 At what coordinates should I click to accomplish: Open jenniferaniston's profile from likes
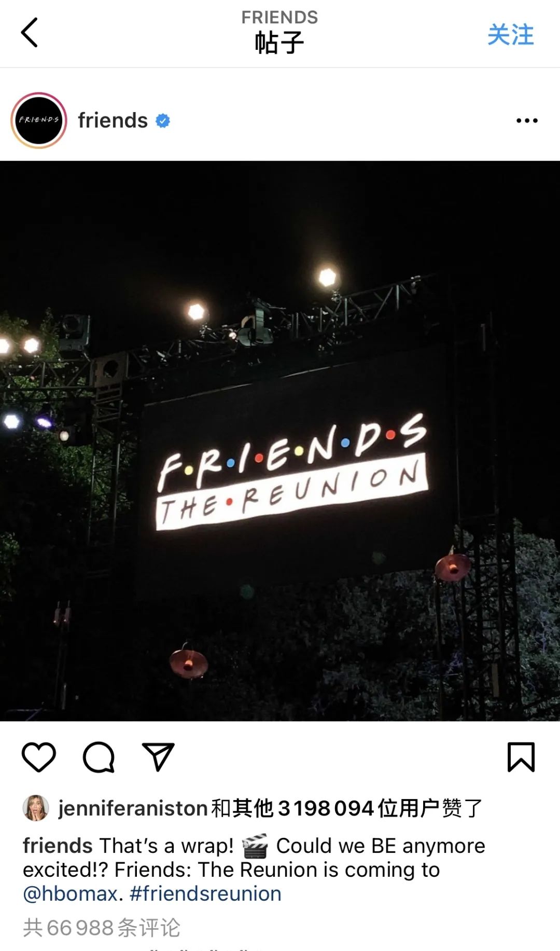(x=133, y=808)
